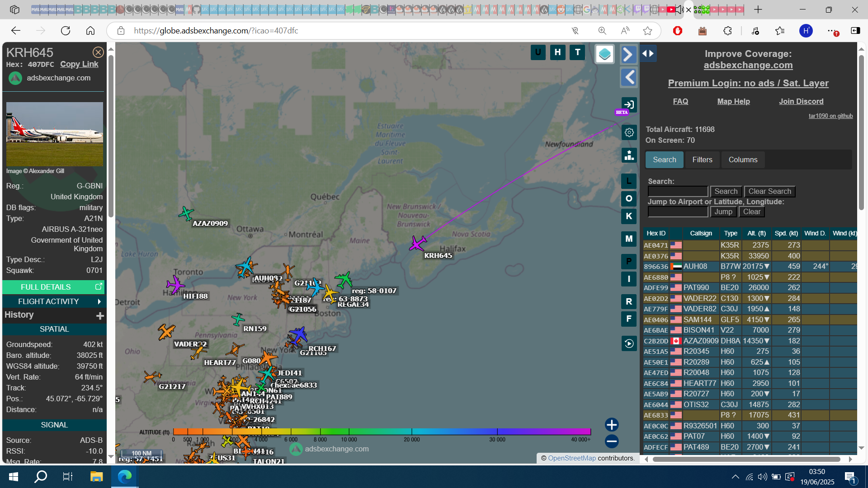The height and width of the screenshot is (488, 868).
Task: Zoom out with the minus button
Action: [x=612, y=441]
